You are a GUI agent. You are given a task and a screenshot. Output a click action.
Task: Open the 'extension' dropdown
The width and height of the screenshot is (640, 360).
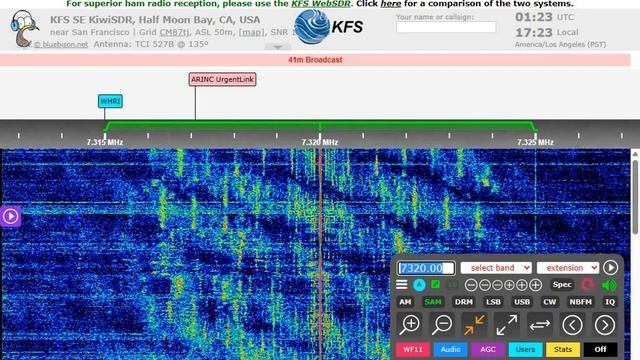[x=568, y=268]
